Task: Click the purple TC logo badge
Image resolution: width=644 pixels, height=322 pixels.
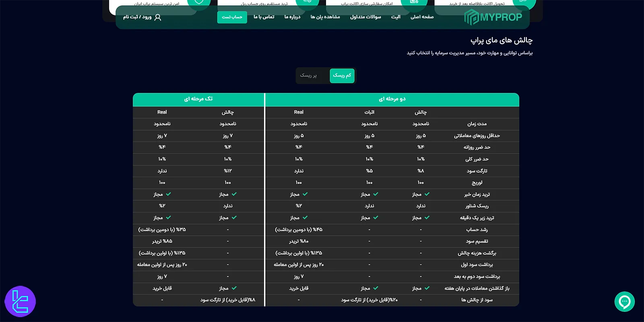Action: 20,301
